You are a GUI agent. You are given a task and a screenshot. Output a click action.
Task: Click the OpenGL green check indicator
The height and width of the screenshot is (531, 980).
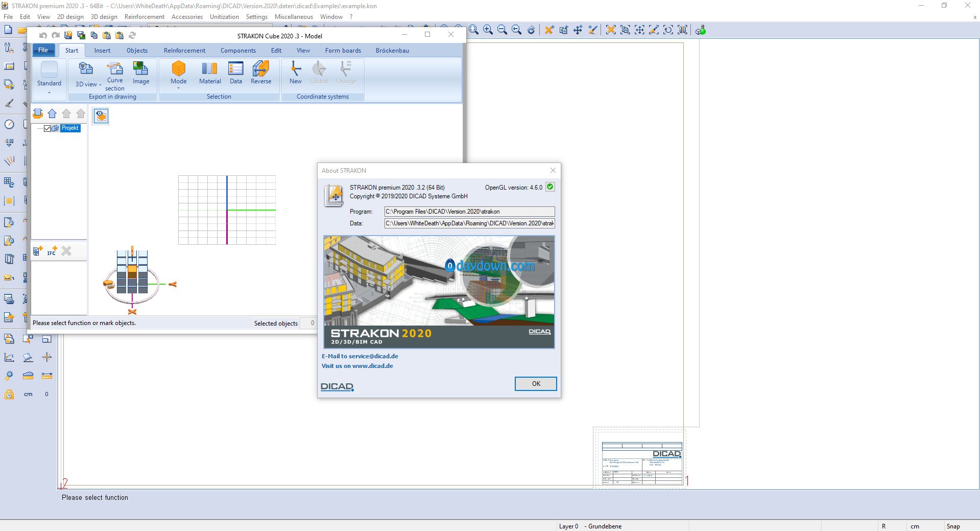click(550, 187)
